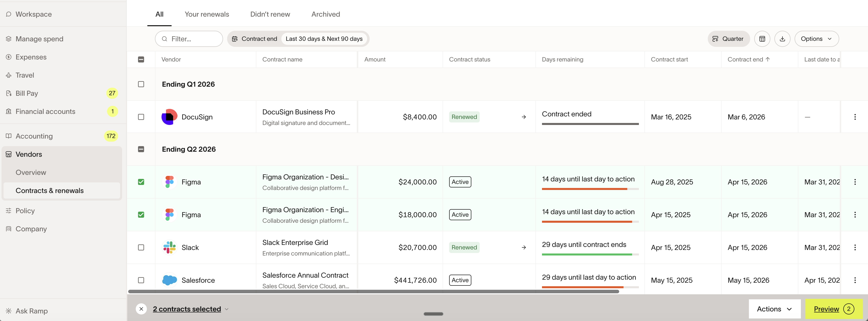Change the Last 30 days & Next 90 days range
Image resolution: width=868 pixels, height=321 pixels.
coord(324,39)
